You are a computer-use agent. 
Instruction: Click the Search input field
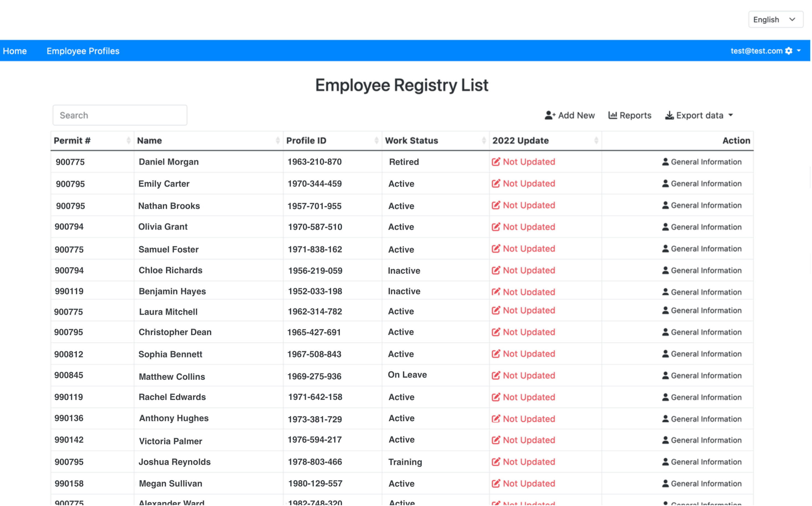point(120,116)
